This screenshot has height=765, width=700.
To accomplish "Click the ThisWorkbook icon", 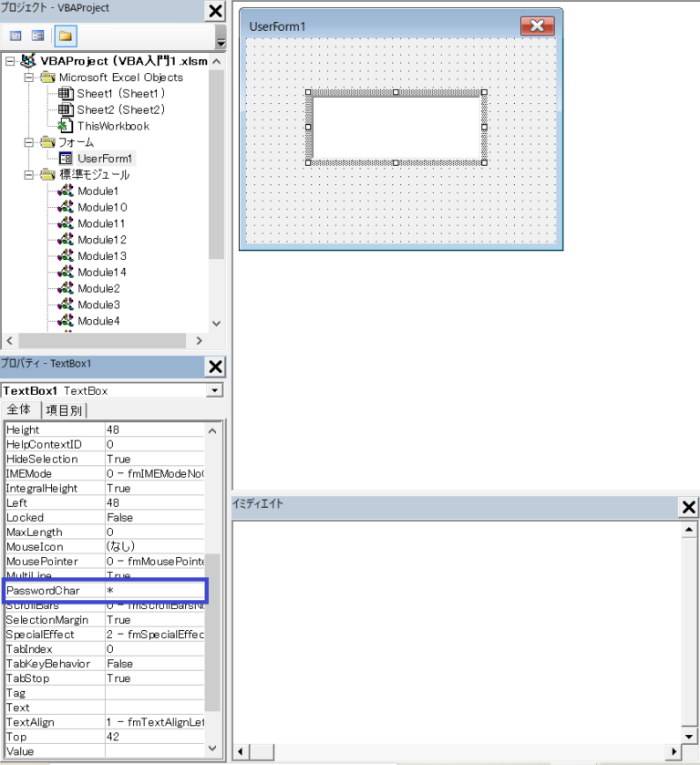I will tap(66, 126).
